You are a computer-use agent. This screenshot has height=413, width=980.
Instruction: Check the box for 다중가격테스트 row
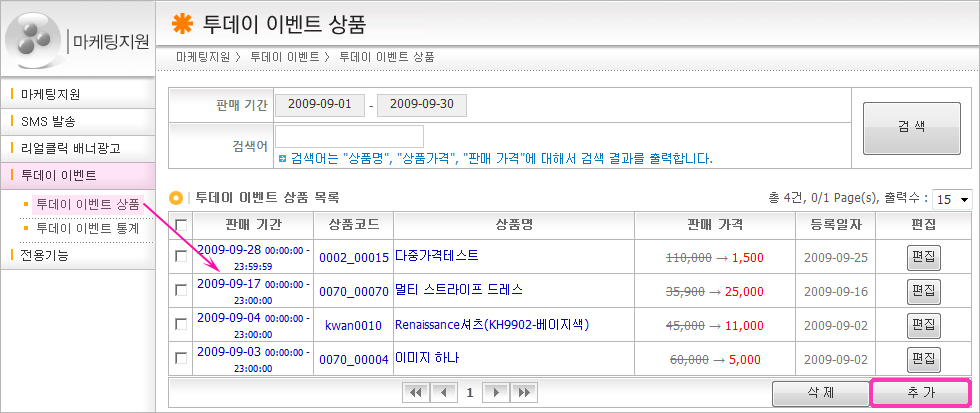tap(181, 257)
